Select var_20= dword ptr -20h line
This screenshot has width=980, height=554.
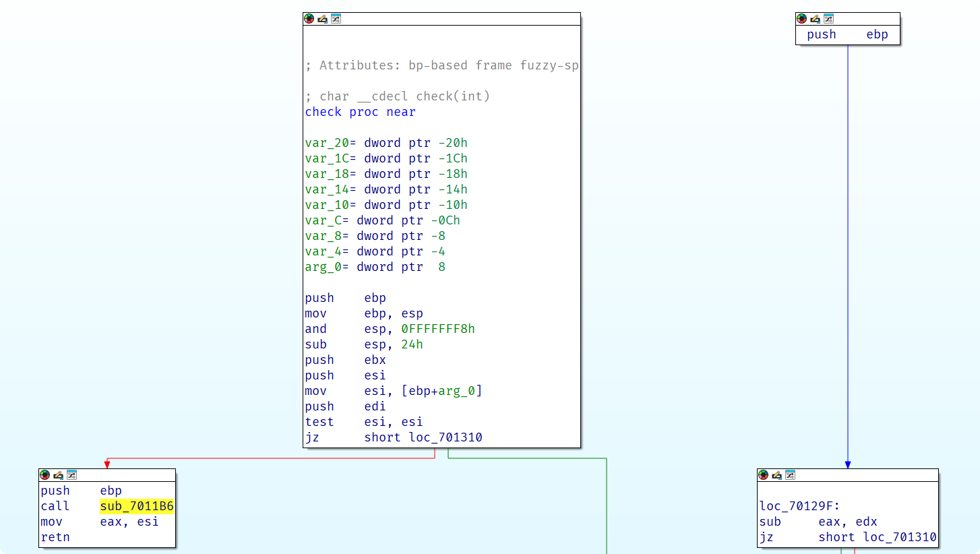[x=386, y=143]
